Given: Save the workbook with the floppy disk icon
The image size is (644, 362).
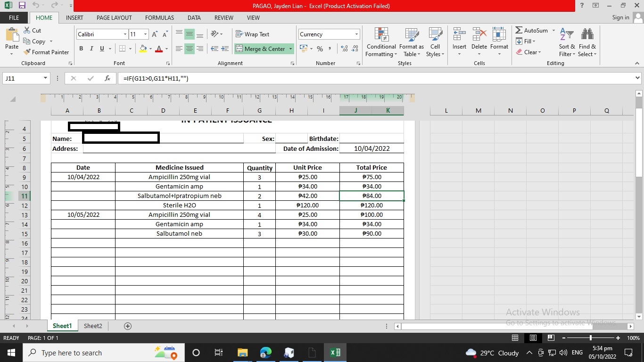Looking at the screenshot, I should [x=22, y=6].
